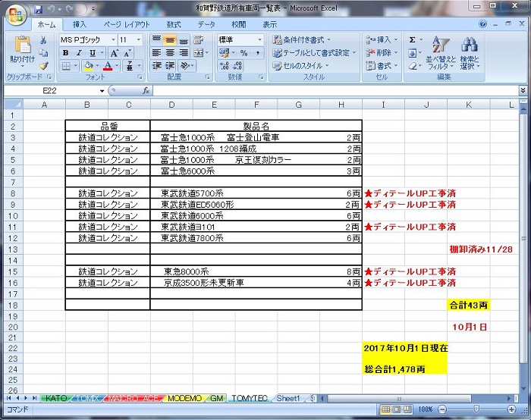
Task: Click the Office button
Action: click(16, 15)
